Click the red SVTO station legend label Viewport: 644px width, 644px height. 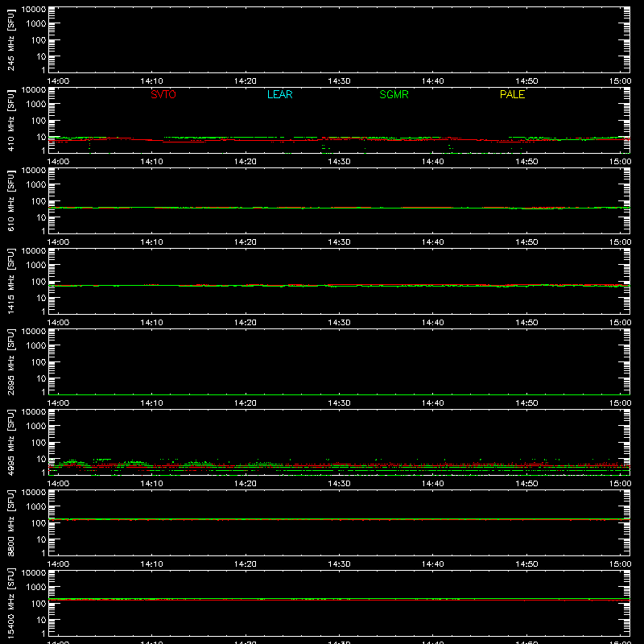pos(163,94)
